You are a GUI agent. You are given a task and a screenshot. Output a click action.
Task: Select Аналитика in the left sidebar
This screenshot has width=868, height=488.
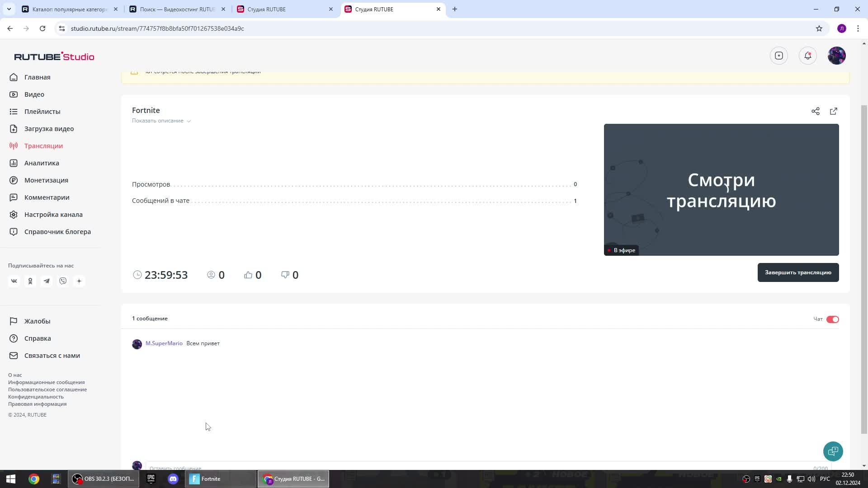point(41,163)
